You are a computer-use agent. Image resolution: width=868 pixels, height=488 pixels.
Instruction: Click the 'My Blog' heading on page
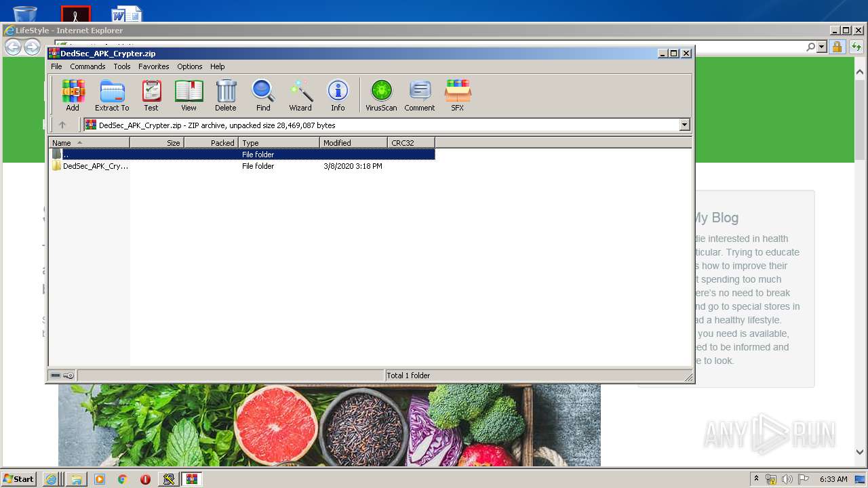coord(715,218)
